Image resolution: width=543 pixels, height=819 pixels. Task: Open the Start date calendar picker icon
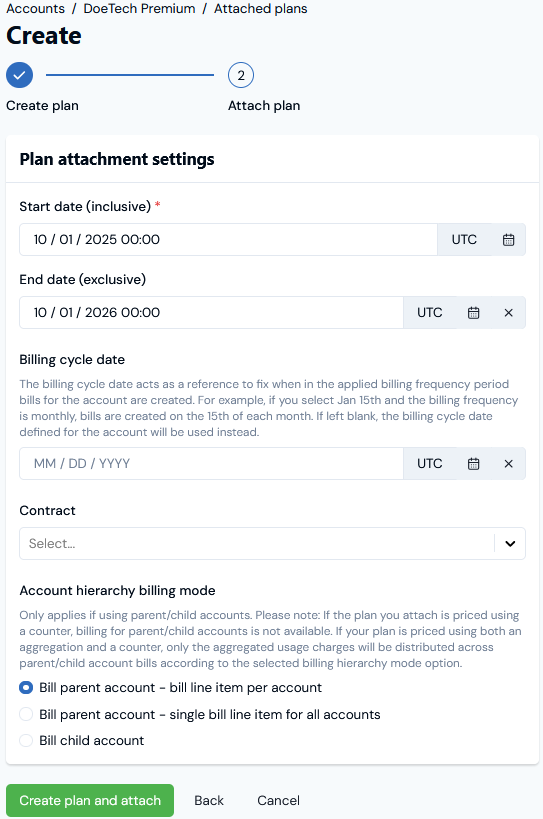(x=508, y=240)
